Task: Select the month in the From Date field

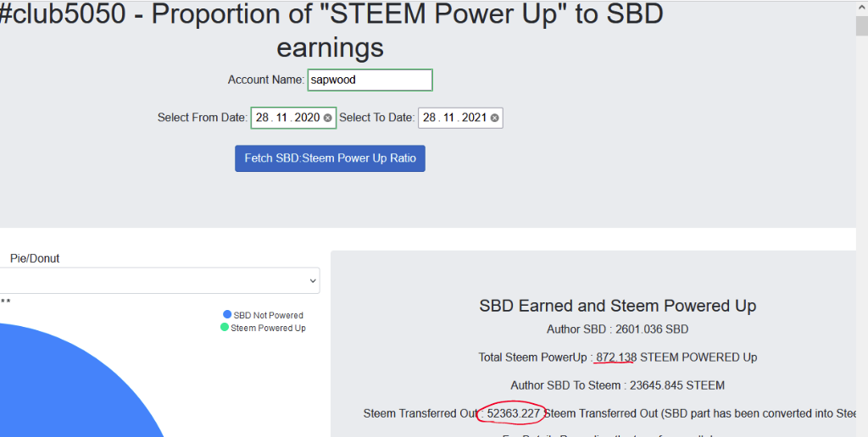Action: click(281, 118)
